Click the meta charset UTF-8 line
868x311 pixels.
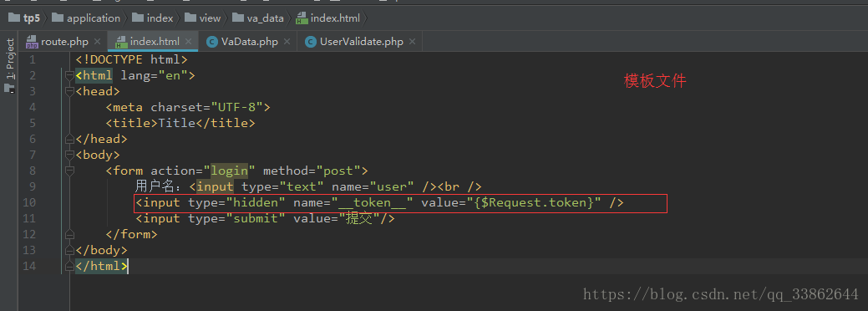point(188,107)
